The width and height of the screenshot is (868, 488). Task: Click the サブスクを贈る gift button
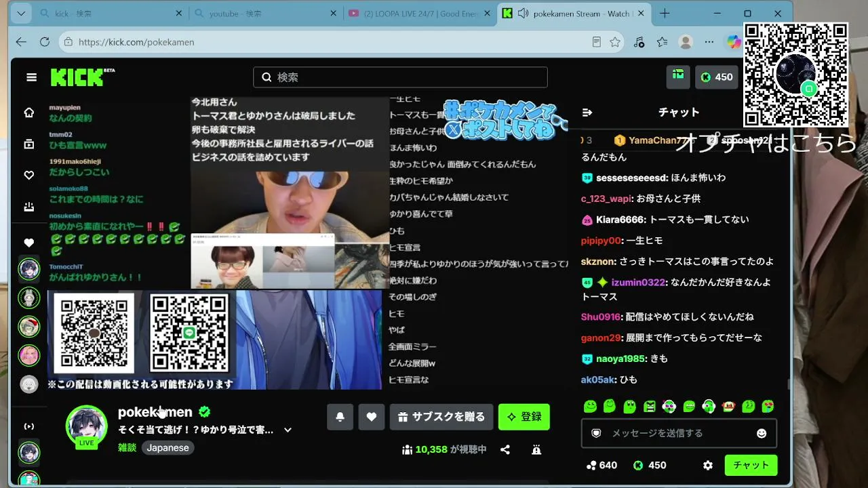(441, 417)
